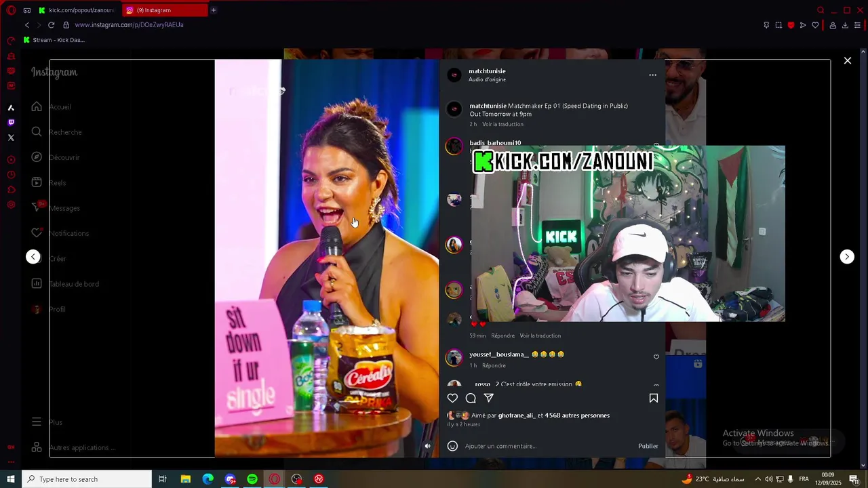Screen dimensions: 868x488
Task: Take a snapshot with toolbar capture icon
Action: pos(778,25)
